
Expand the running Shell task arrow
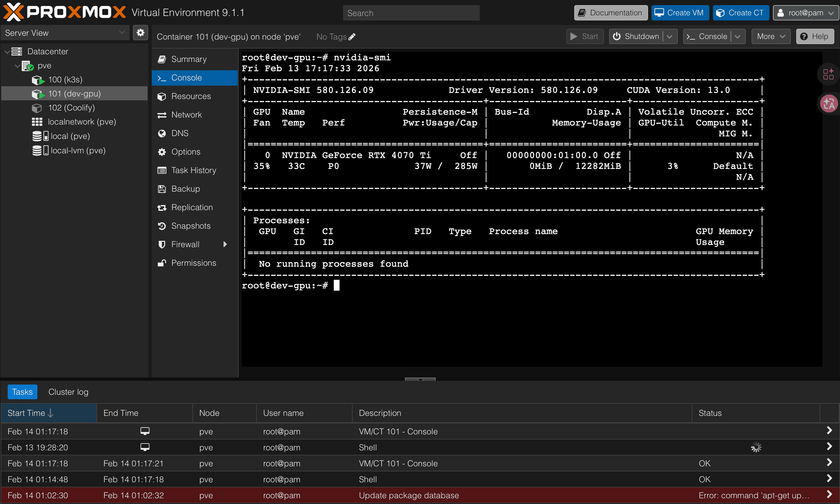(x=829, y=447)
